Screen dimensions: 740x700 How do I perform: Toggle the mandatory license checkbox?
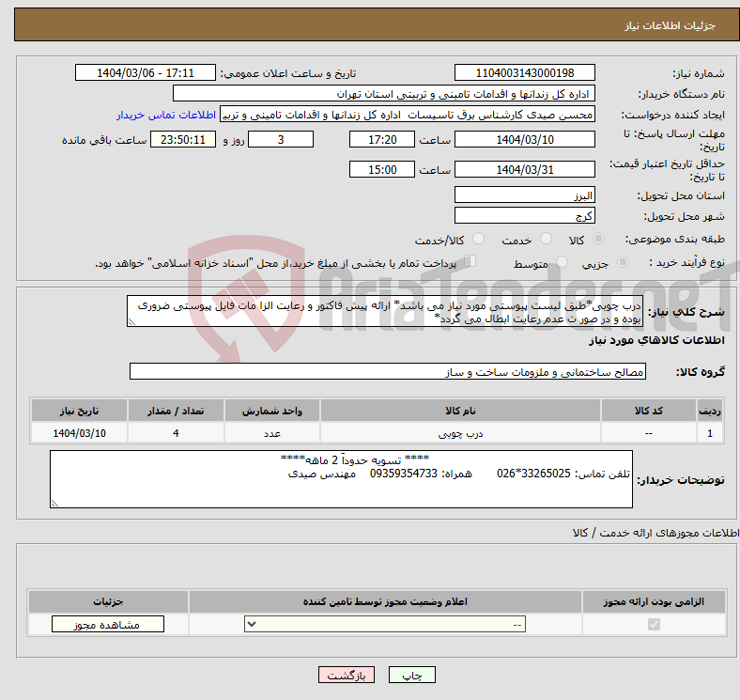pyautogui.click(x=654, y=625)
